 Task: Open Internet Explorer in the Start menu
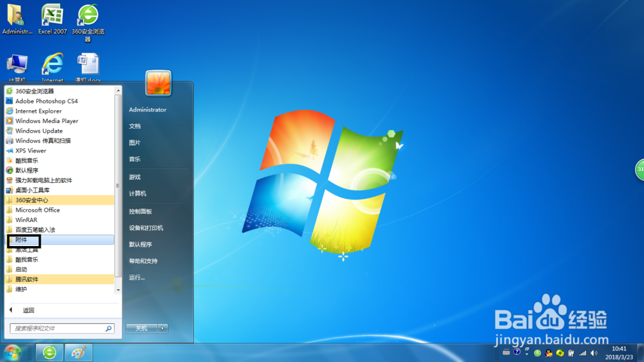click(59, 111)
